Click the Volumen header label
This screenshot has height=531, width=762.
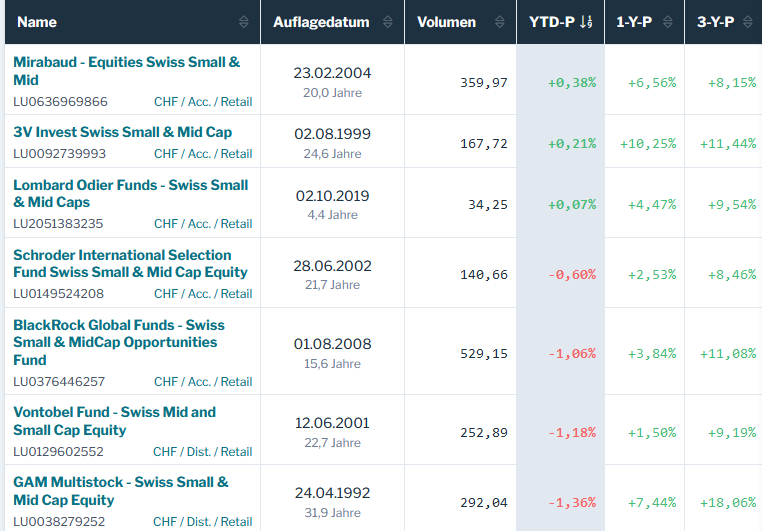446,22
